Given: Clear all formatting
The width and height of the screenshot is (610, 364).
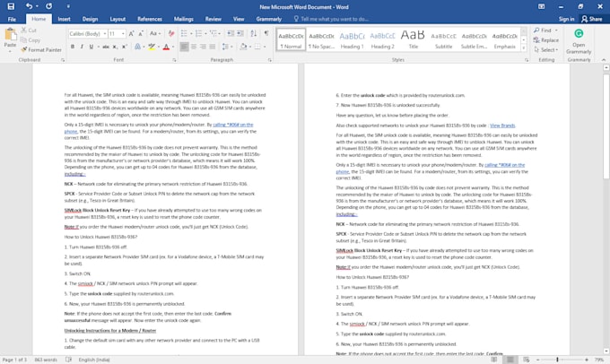Looking at the screenshot, I should (171, 34).
